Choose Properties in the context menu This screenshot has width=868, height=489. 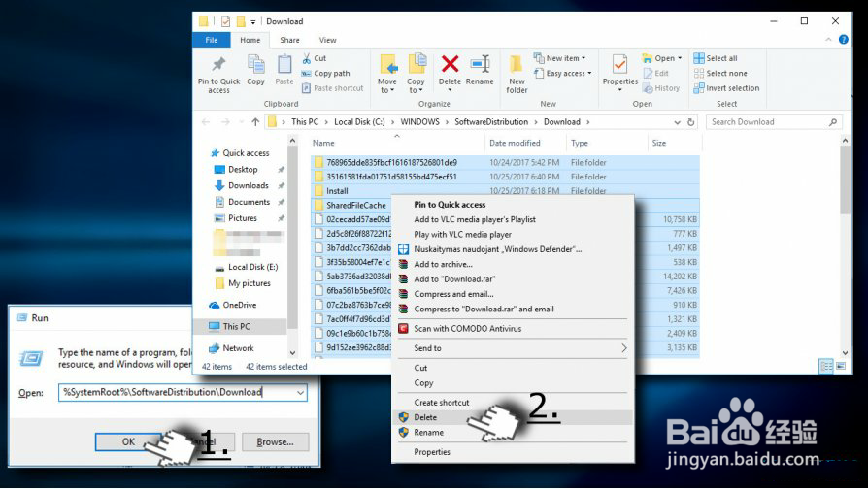[x=512, y=452]
